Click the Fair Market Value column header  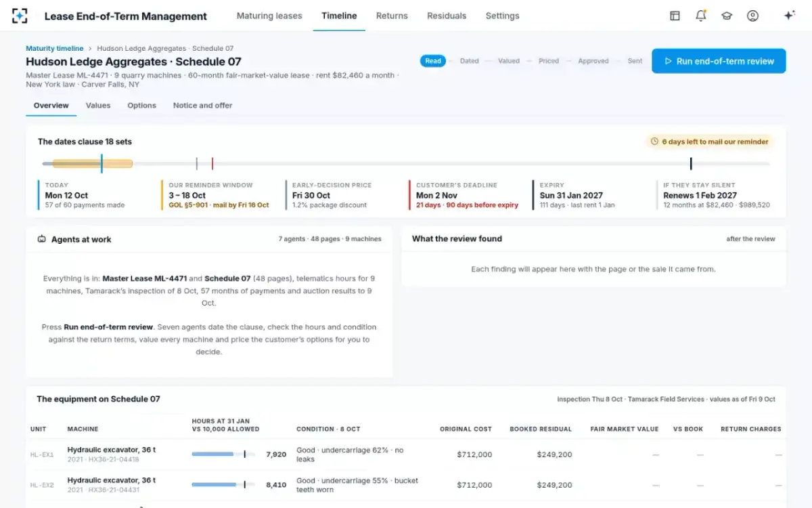coord(625,429)
